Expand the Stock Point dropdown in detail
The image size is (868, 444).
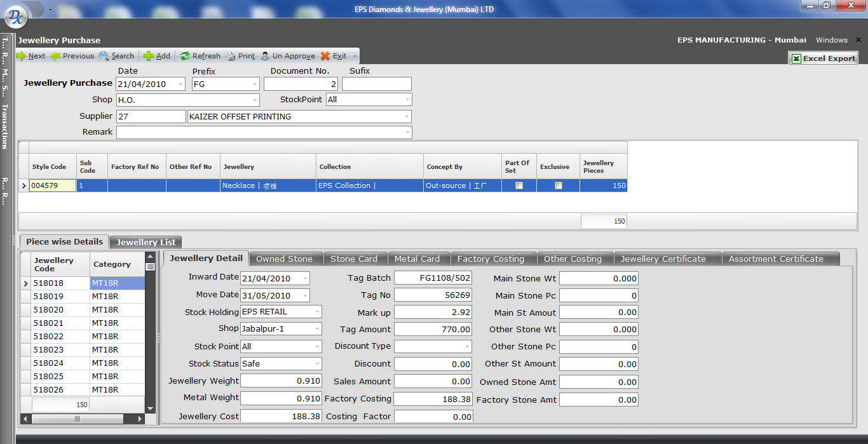(x=317, y=347)
